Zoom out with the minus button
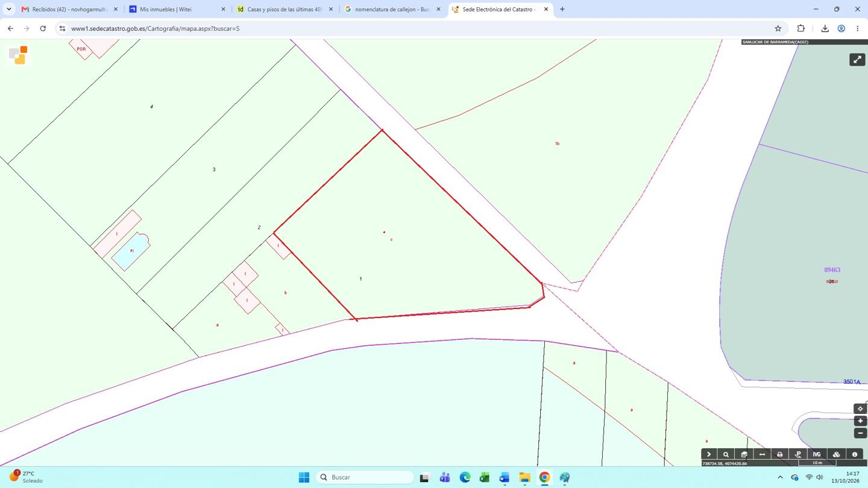The image size is (868, 488). coord(860,433)
